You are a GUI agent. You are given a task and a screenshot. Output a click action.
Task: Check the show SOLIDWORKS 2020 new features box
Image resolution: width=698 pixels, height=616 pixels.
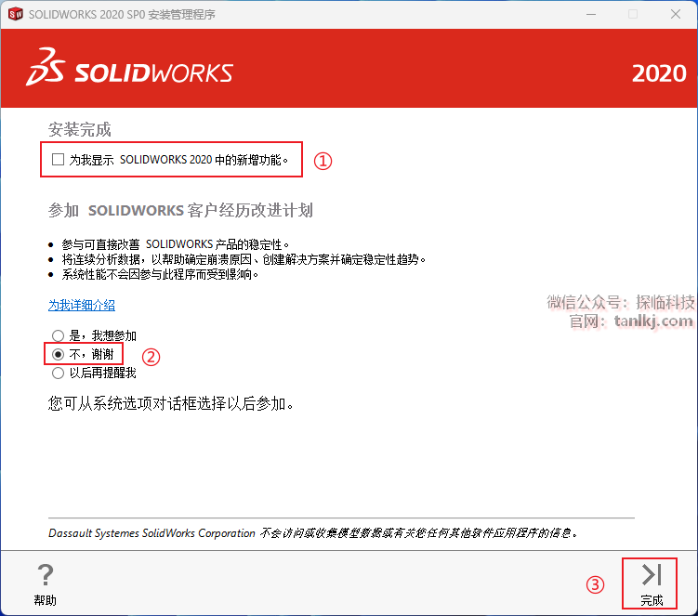(x=59, y=159)
